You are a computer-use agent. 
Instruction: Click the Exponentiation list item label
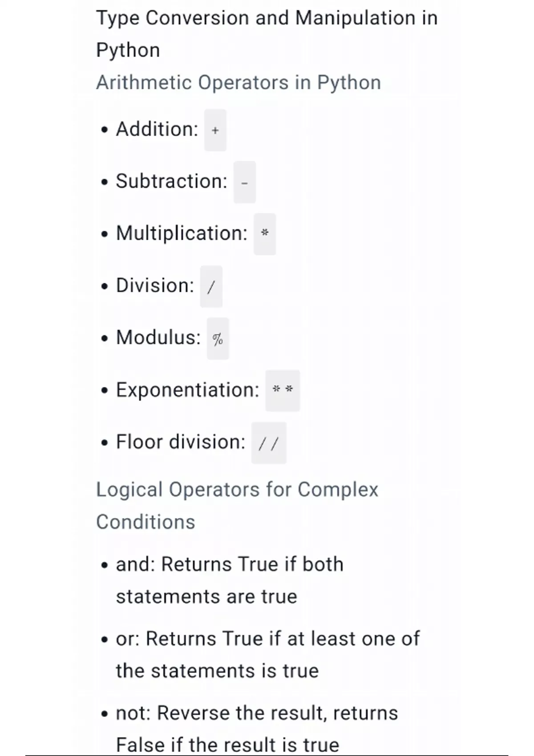(187, 390)
